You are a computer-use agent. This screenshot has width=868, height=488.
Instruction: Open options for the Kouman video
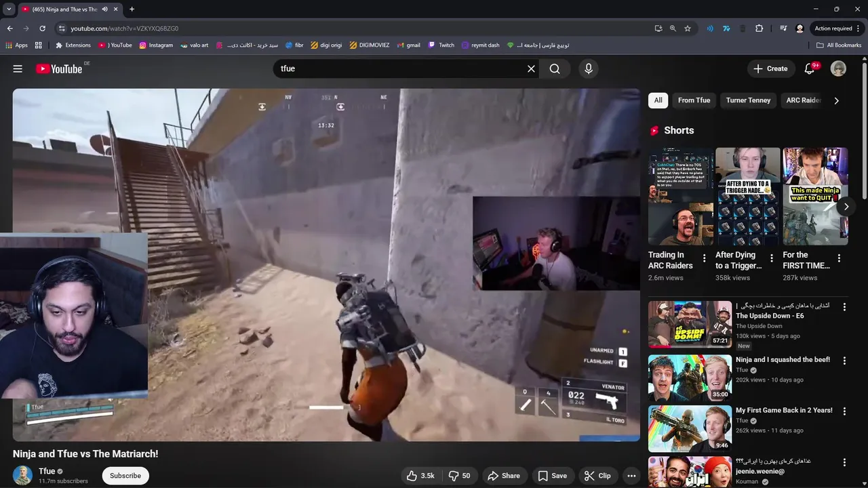click(x=844, y=462)
